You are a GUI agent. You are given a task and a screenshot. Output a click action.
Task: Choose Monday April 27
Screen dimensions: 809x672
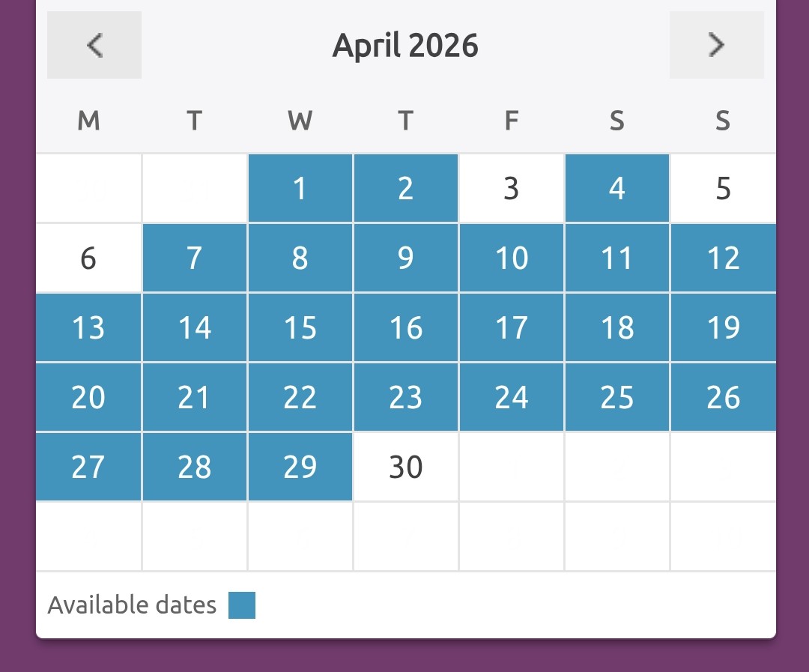click(x=88, y=467)
